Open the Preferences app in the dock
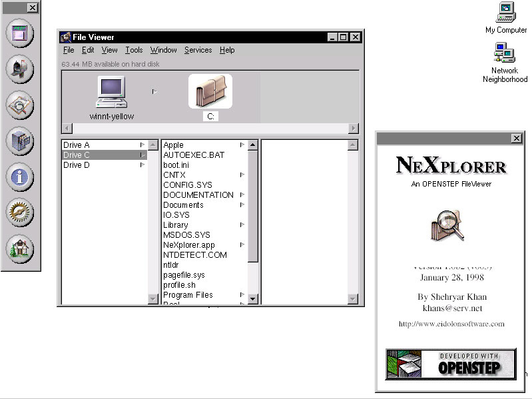Viewport: 532px width, 399px height. tap(20, 33)
